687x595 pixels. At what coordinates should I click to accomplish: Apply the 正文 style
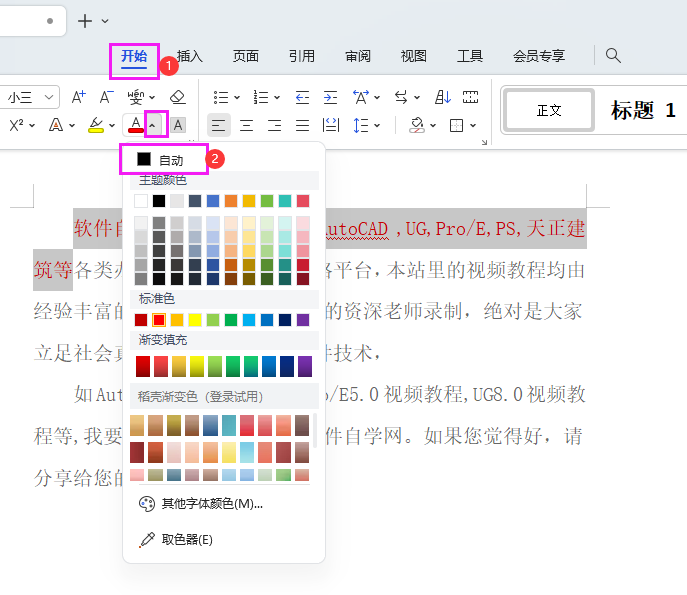coord(549,110)
